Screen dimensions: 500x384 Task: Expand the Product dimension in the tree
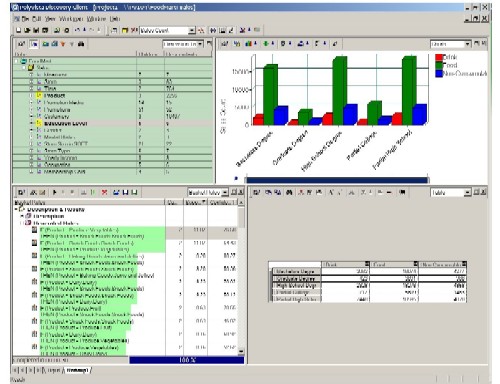32,95
